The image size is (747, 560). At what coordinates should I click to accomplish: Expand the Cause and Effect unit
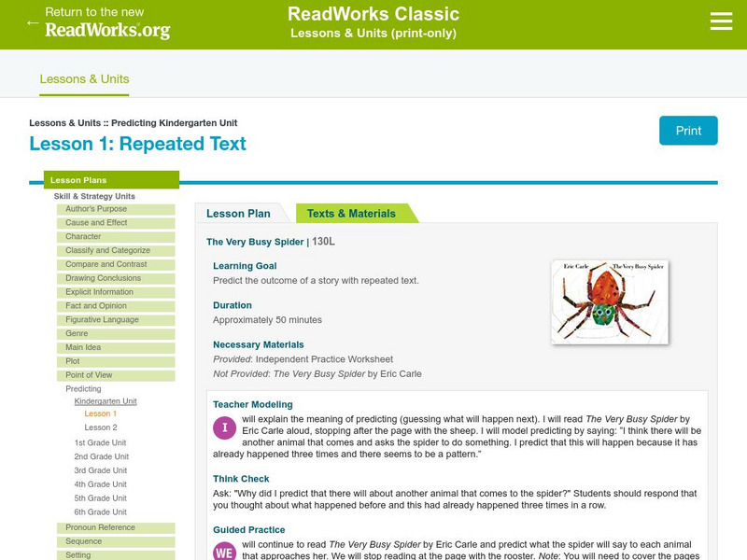(x=116, y=223)
